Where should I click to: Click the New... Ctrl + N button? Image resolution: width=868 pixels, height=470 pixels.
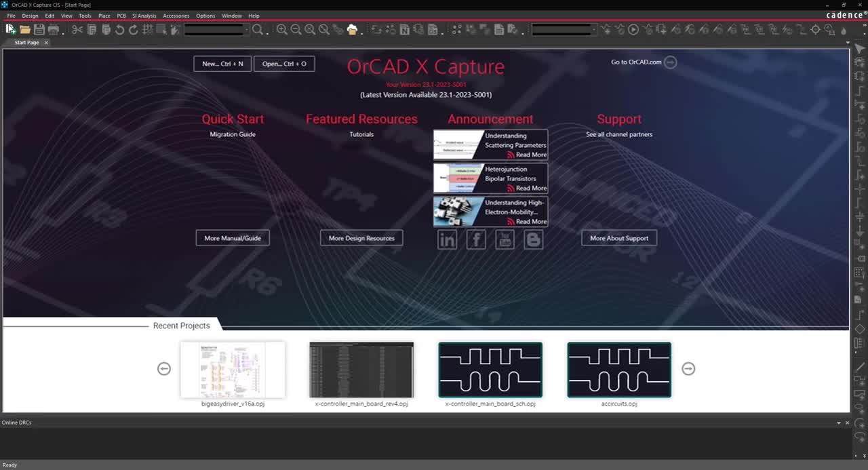coord(222,64)
